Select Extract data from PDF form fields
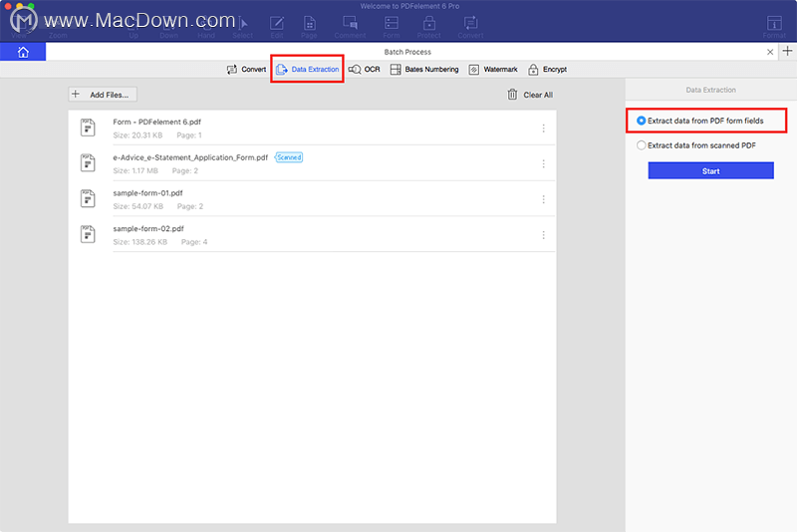Viewport: 797px width, 532px height. [700, 121]
